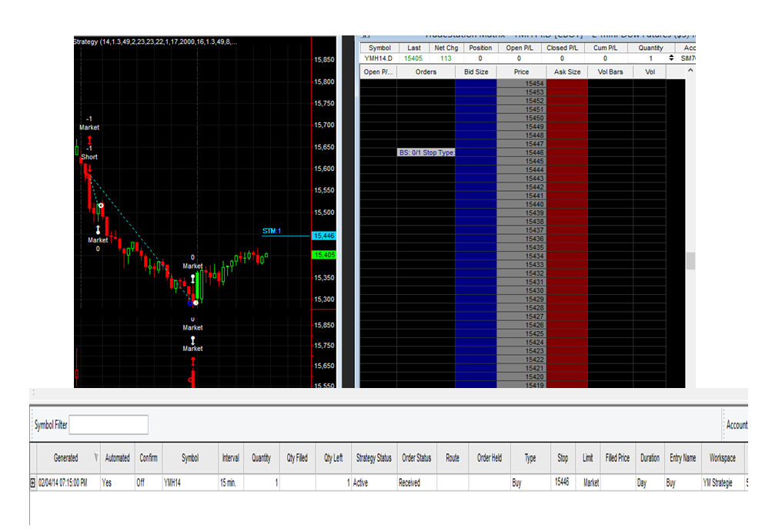Click price row 15454 in ladder
This screenshot has height=532, width=782.
pyautogui.click(x=522, y=83)
